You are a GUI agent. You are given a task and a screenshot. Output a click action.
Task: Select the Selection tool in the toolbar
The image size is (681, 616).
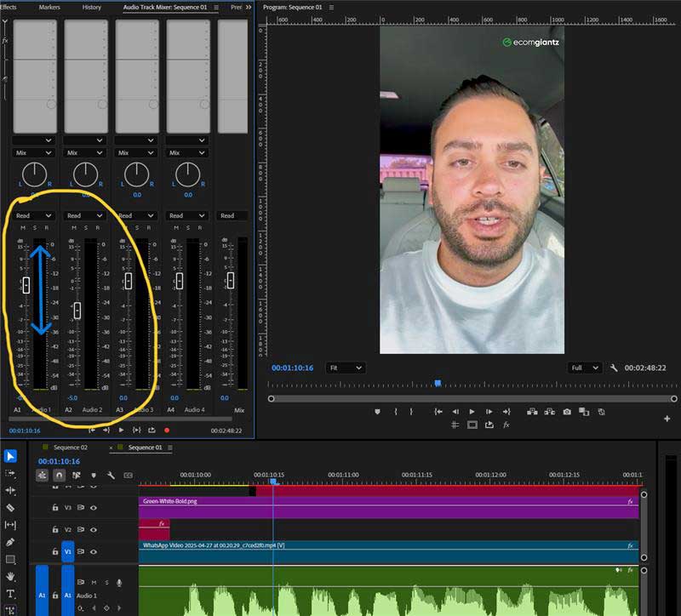pos(10,457)
